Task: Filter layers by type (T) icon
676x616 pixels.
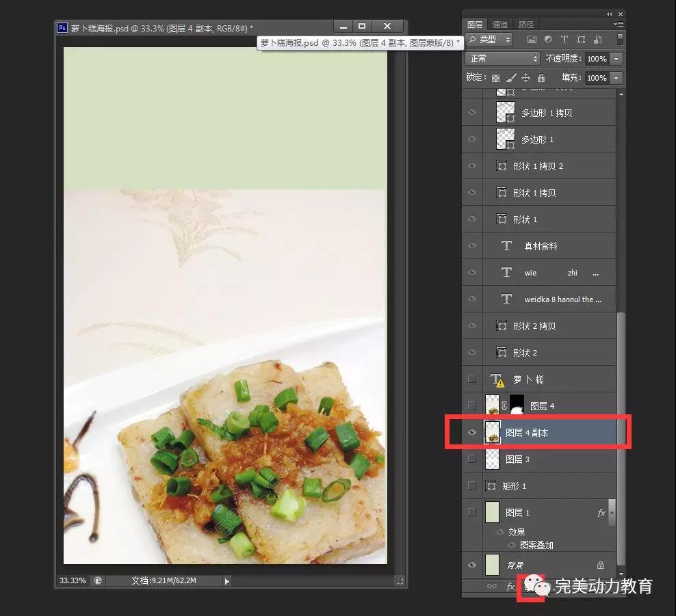Action: 564,40
